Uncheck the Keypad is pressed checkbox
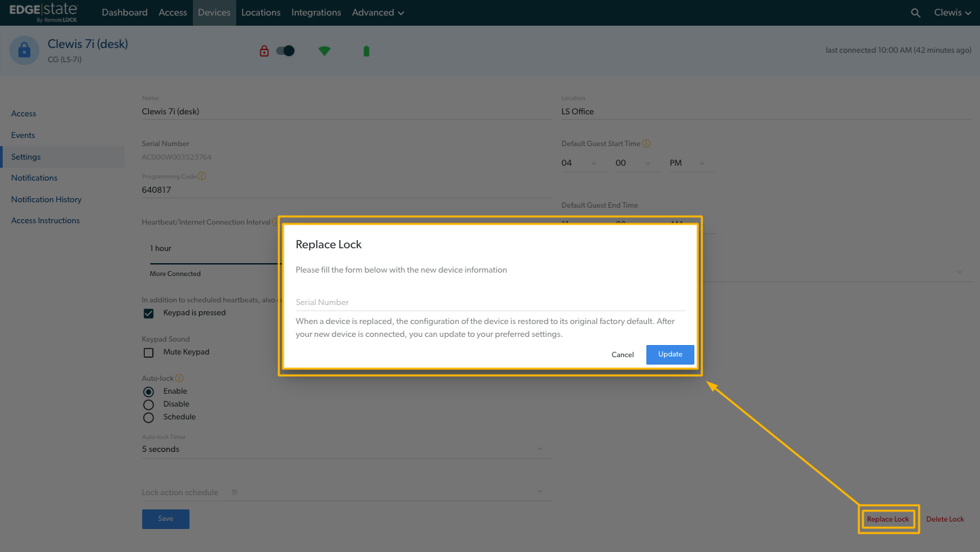980x552 pixels. point(149,313)
